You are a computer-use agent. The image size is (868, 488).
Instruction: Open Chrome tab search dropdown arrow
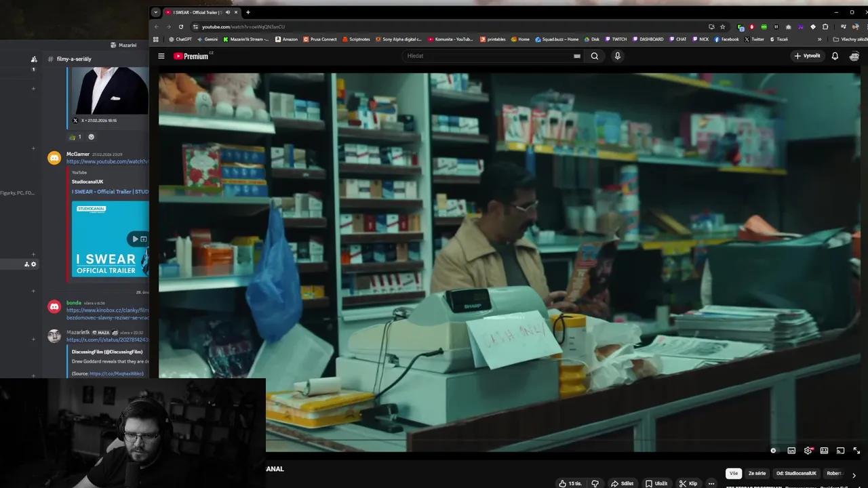[x=156, y=12]
